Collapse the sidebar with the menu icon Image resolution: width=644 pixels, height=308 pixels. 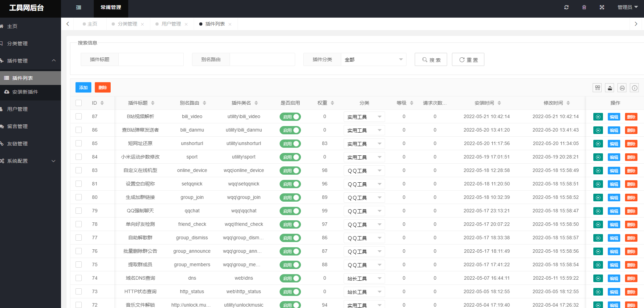click(79, 7)
